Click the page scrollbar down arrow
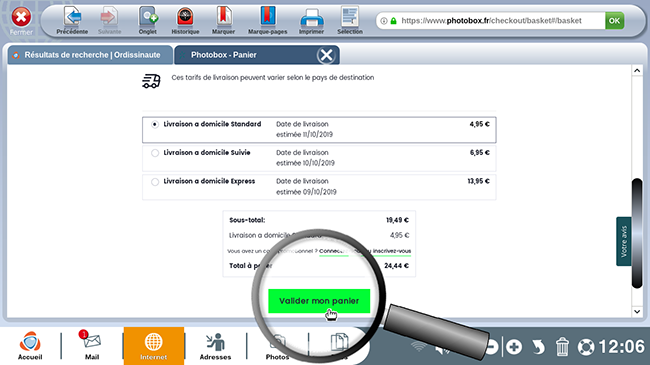 tap(637, 311)
